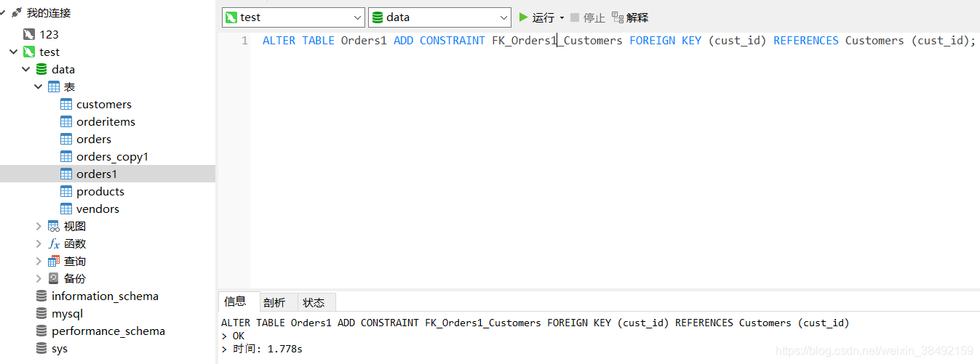Expand the 视图 views node
The image size is (980, 364).
pos(39,226)
